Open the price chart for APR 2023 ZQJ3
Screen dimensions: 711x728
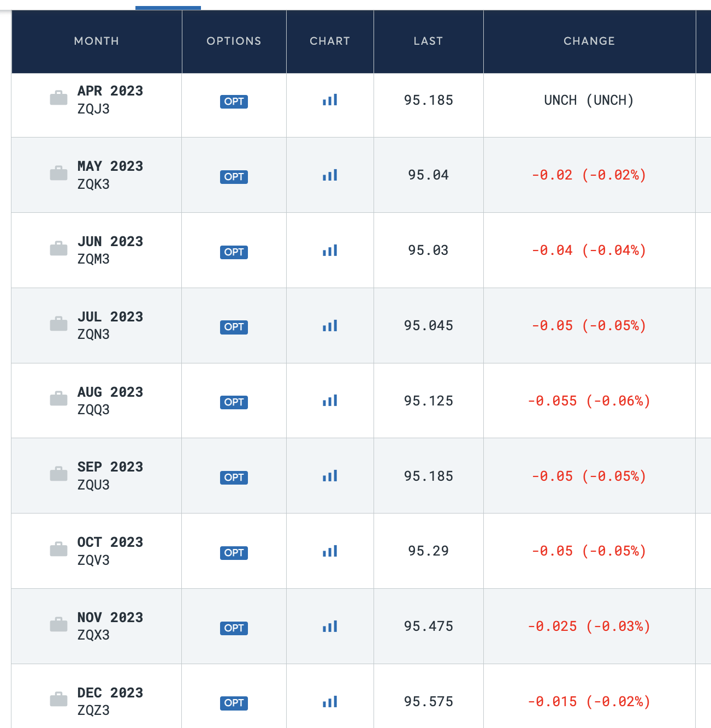[329, 100]
